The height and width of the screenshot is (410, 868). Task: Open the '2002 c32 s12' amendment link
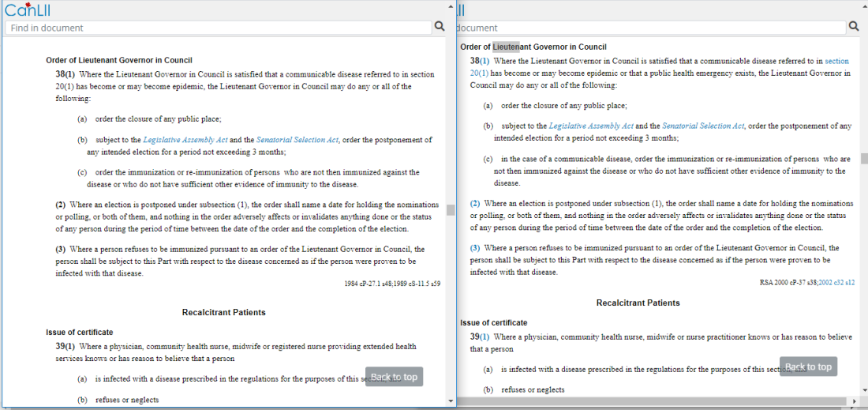836,283
